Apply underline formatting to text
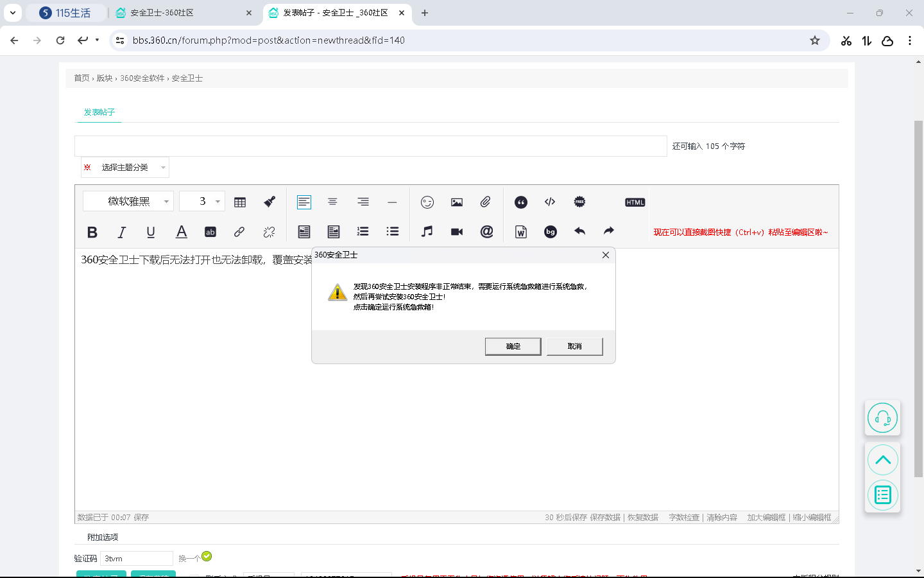The width and height of the screenshot is (924, 578). click(151, 232)
